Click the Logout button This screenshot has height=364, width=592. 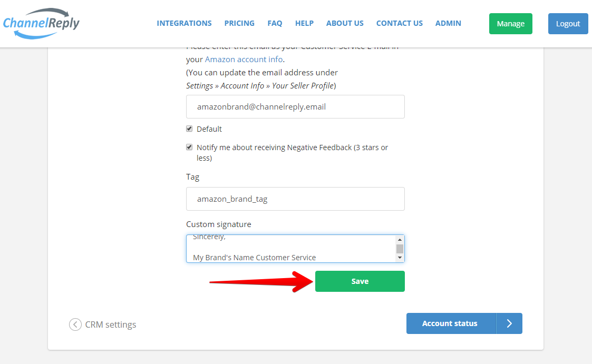568,24
